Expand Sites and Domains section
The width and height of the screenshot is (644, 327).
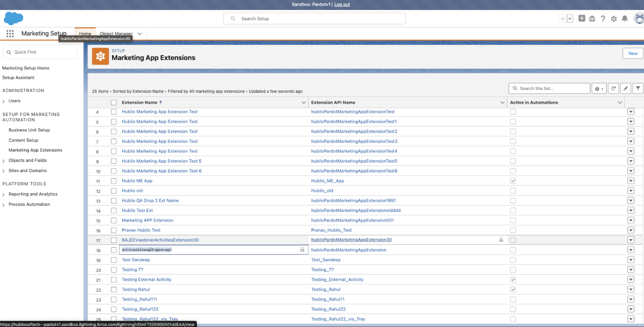click(4, 171)
